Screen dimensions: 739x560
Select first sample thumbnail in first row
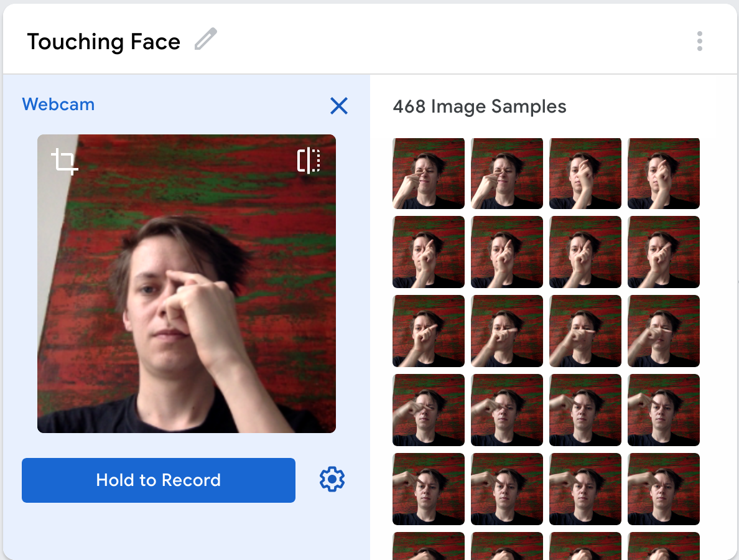pos(429,174)
